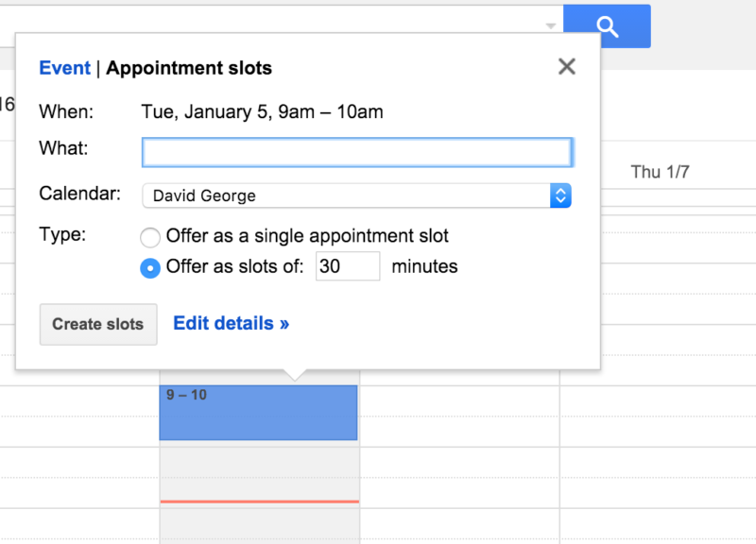Switch to the Event tab
756x544 pixels.
(x=64, y=68)
